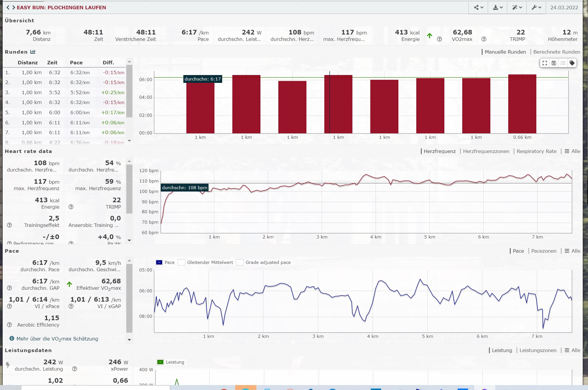588x390 pixels.
Task: Open the share dropdown menu
Action: click(479, 8)
